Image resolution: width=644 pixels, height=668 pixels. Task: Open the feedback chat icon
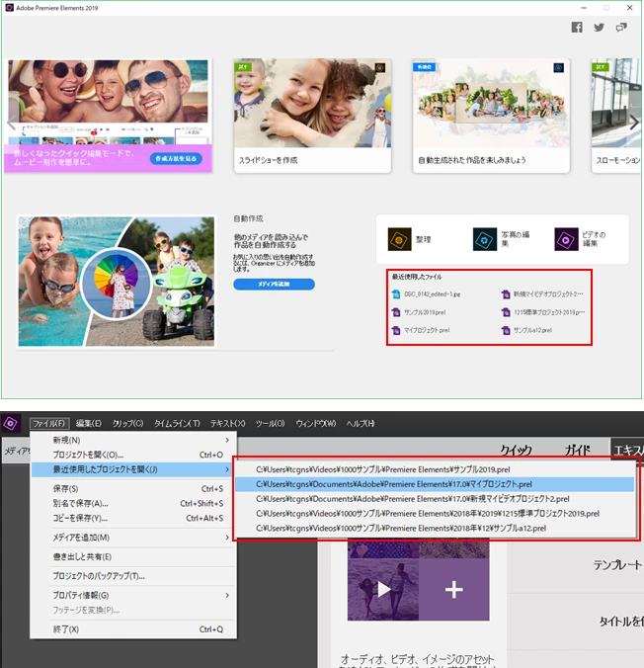[621, 28]
